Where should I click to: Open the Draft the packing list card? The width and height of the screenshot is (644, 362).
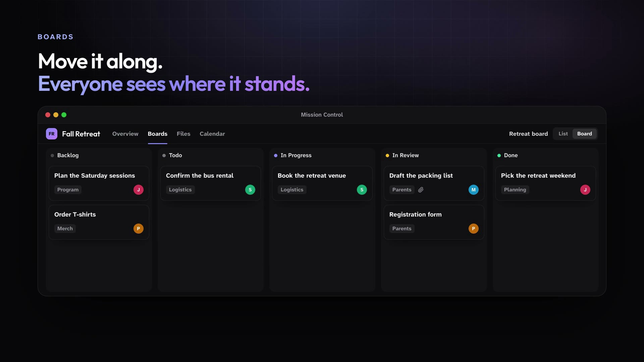click(x=434, y=183)
